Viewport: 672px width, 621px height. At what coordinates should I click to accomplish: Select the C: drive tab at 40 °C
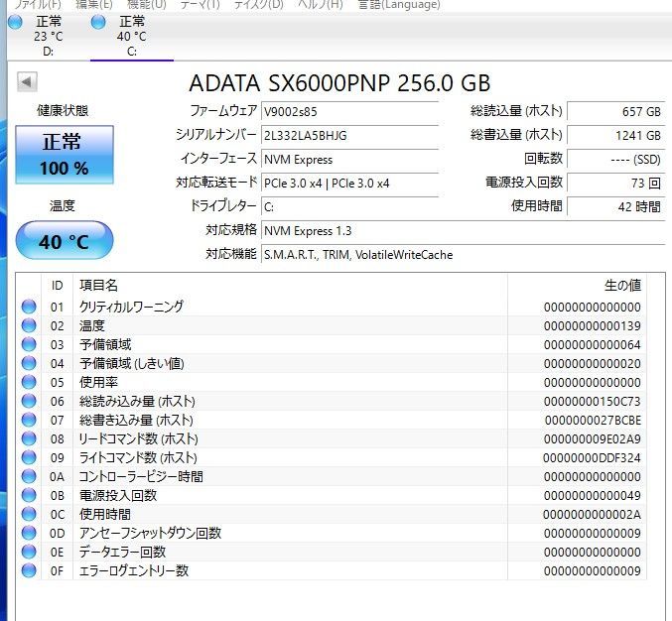tap(132, 37)
